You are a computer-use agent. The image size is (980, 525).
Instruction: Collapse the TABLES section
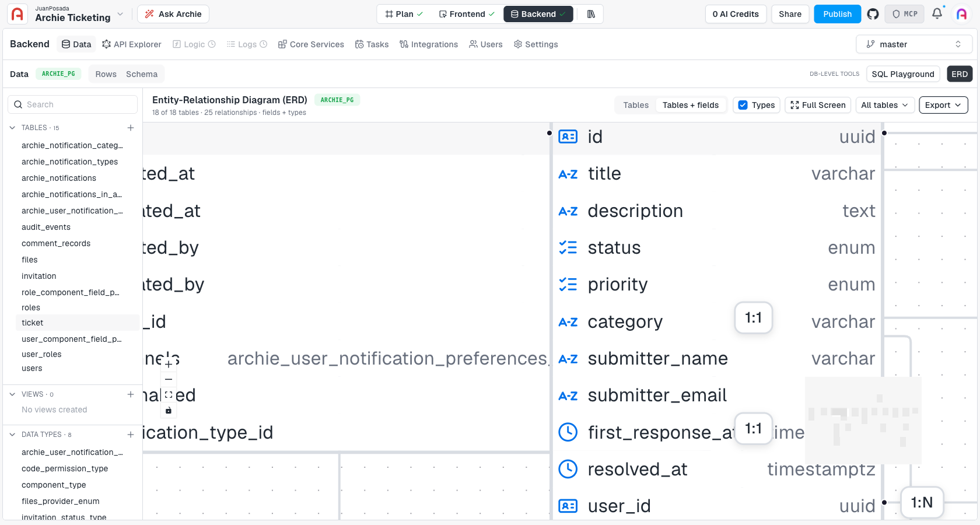tap(12, 128)
